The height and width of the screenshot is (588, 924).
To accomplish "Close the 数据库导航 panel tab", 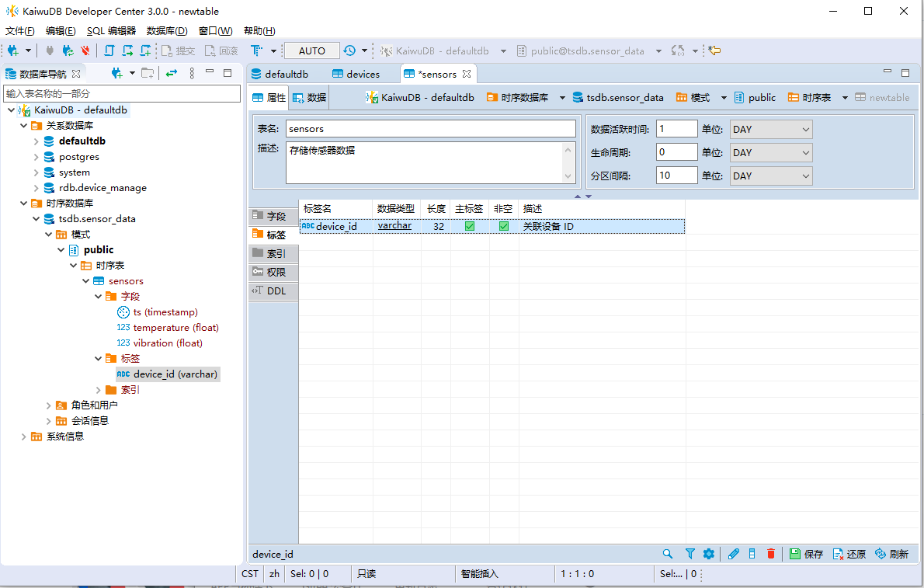I will pyautogui.click(x=76, y=74).
